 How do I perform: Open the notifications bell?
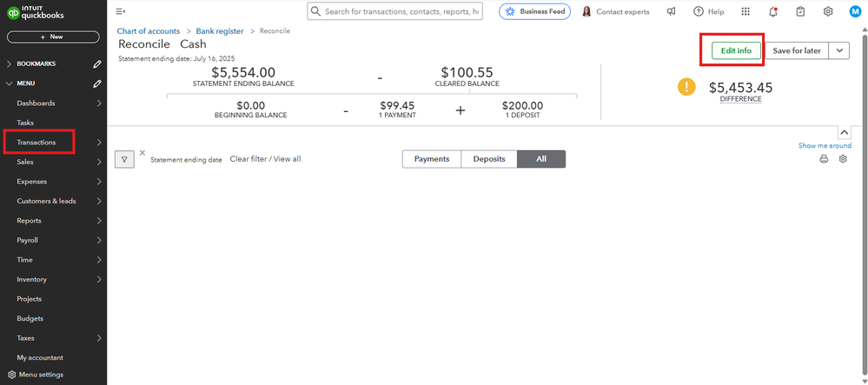click(773, 11)
